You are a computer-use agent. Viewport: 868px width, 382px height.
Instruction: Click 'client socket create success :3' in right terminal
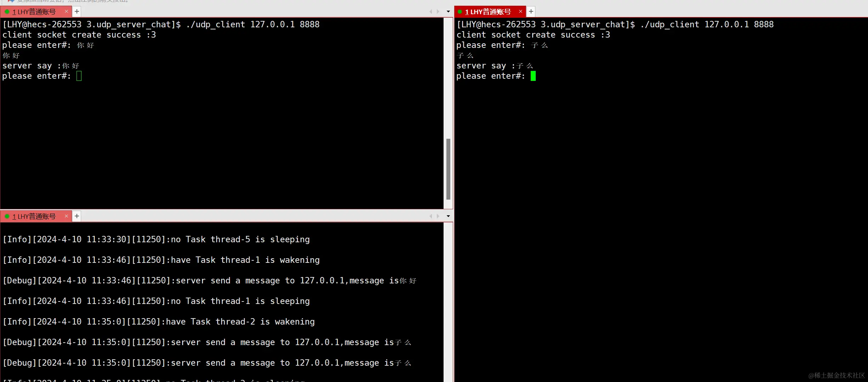tap(533, 35)
